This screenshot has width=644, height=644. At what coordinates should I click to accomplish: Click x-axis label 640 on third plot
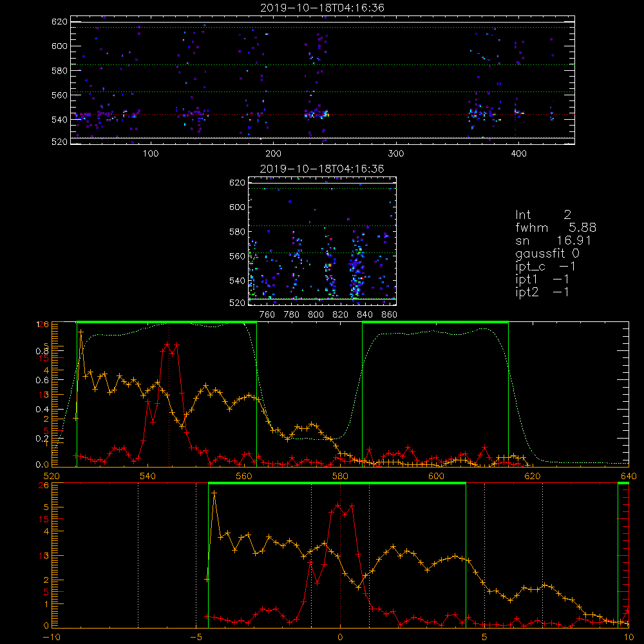(629, 476)
